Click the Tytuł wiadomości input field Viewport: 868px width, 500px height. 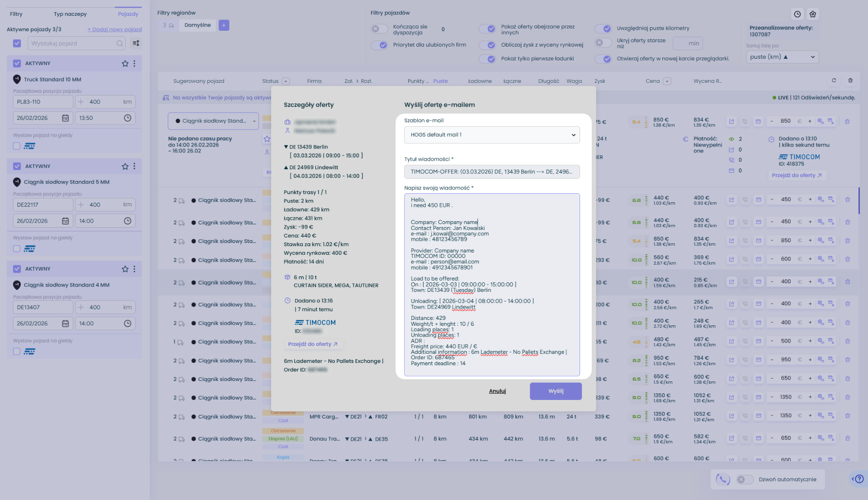pyautogui.click(x=492, y=172)
